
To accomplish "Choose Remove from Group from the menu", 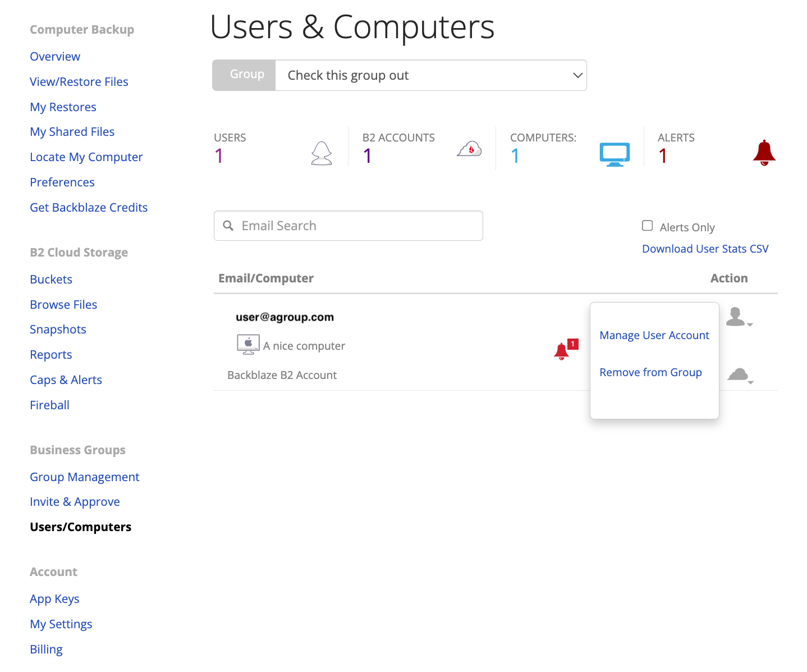I will [650, 372].
